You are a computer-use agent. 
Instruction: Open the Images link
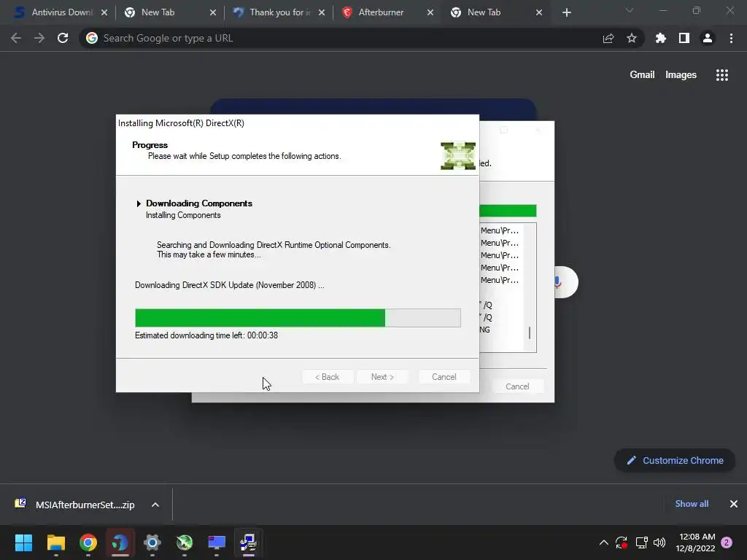coord(681,75)
